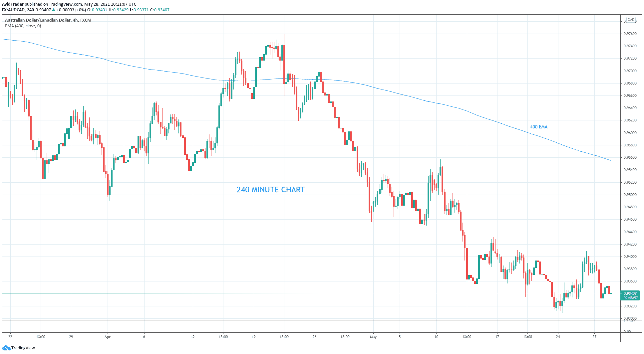
Task: Click the CAD currency badge
Action: 631,20
